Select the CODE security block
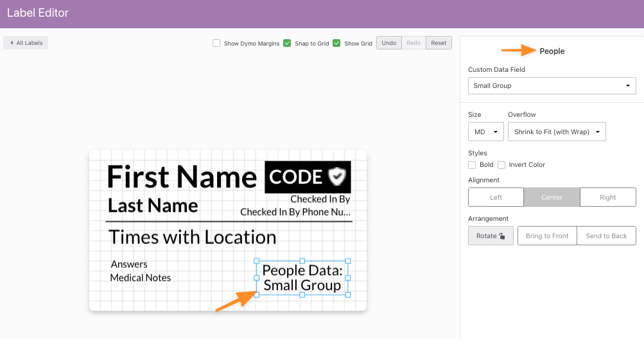644x339 pixels. 308,177
